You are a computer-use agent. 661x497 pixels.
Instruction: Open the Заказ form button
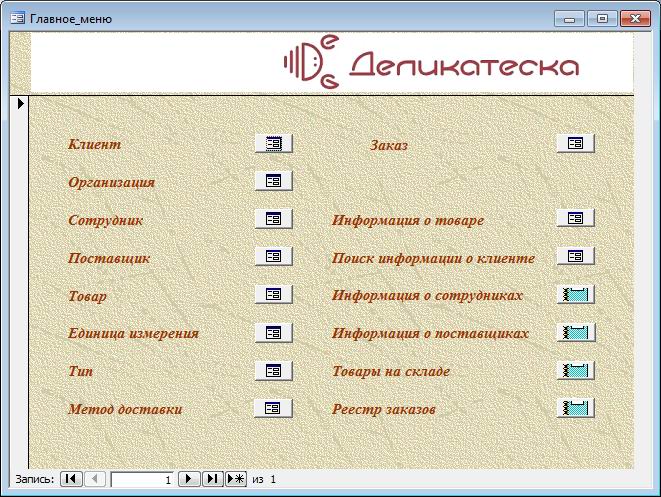575,143
